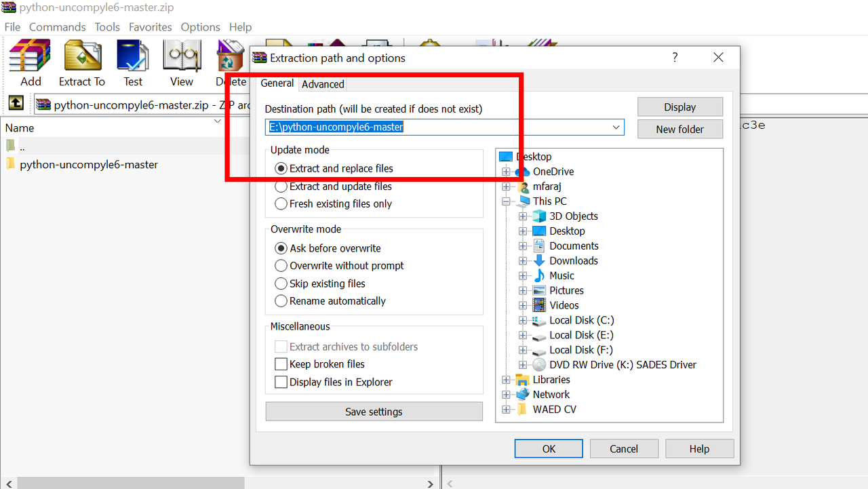Expand the Local Disk (E:) tree node
Image resolution: width=868 pixels, height=489 pixels.
(523, 336)
